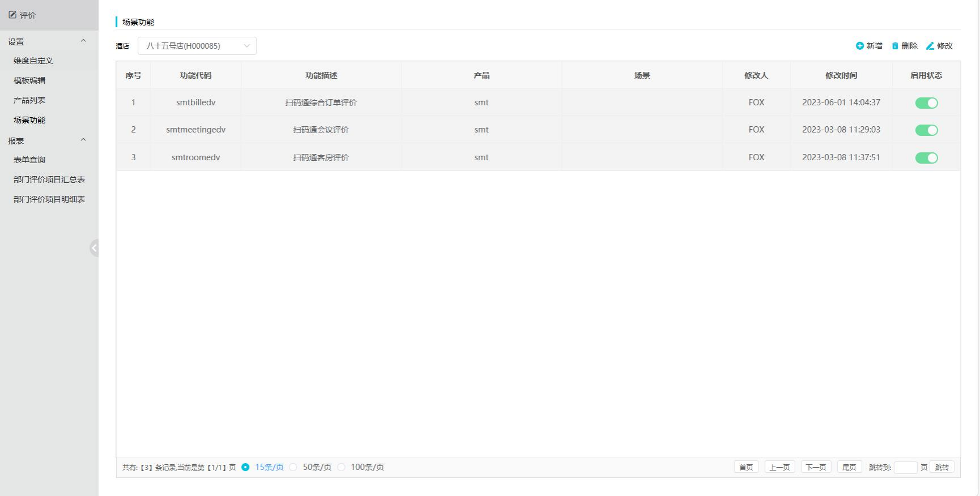980x496 pixels.
Task: Click the 跳转 button
Action: pyautogui.click(x=941, y=467)
